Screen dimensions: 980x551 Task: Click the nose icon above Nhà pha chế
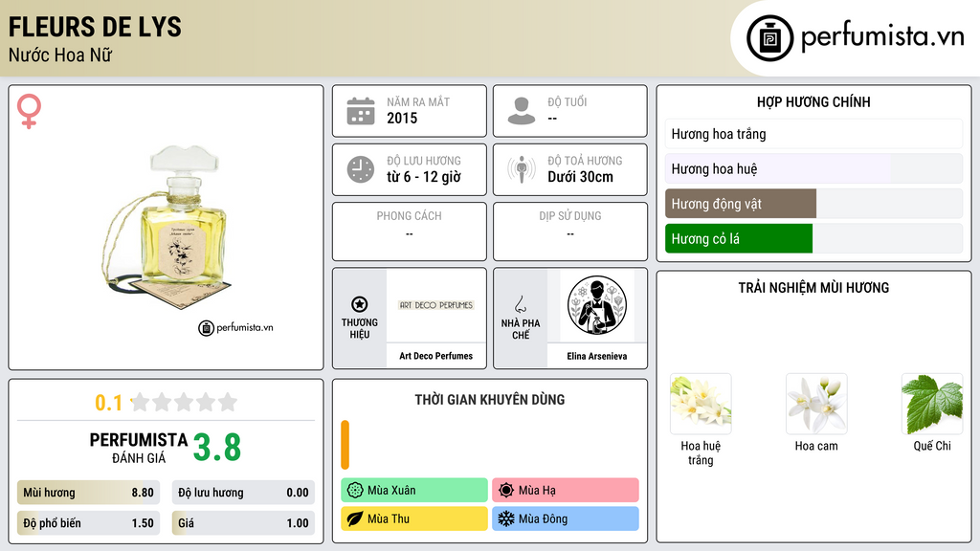pos(520,304)
